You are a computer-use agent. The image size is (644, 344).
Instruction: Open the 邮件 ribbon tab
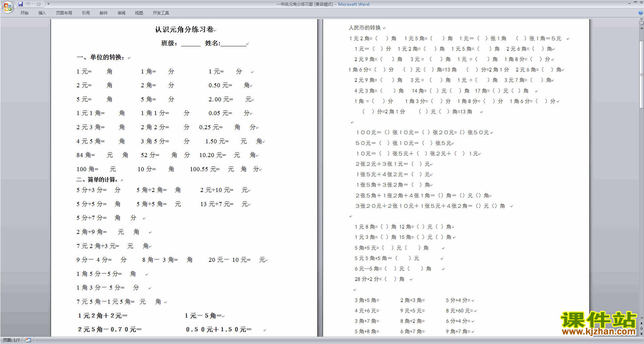pos(104,13)
